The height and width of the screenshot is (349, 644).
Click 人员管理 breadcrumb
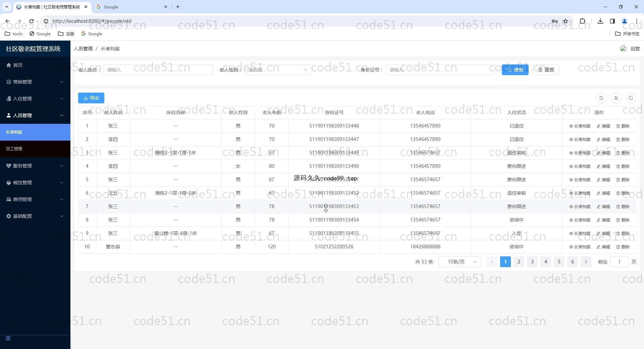(83, 49)
